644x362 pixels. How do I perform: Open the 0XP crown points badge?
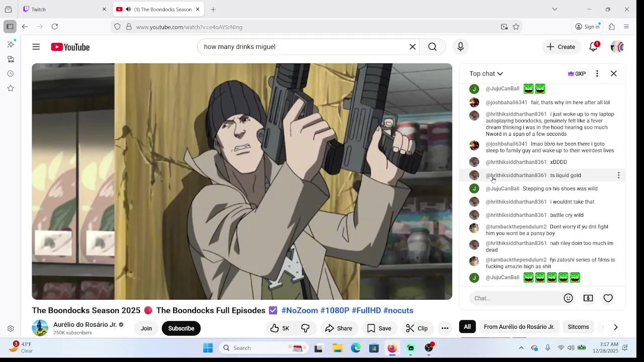(x=577, y=73)
